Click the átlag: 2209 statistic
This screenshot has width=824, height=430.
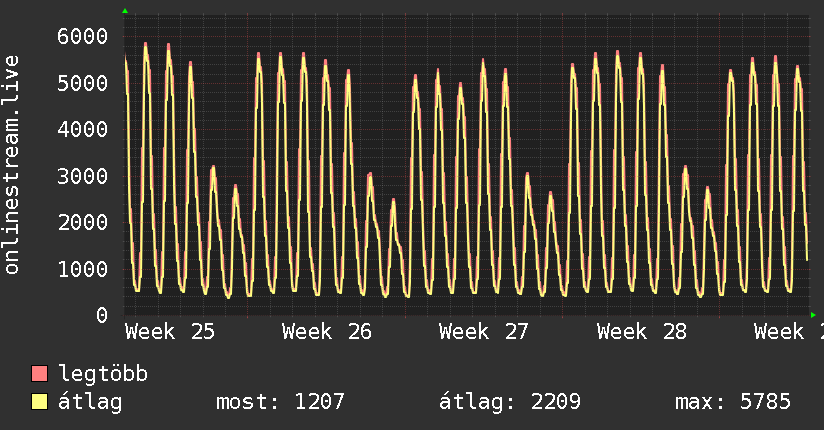point(510,402)
